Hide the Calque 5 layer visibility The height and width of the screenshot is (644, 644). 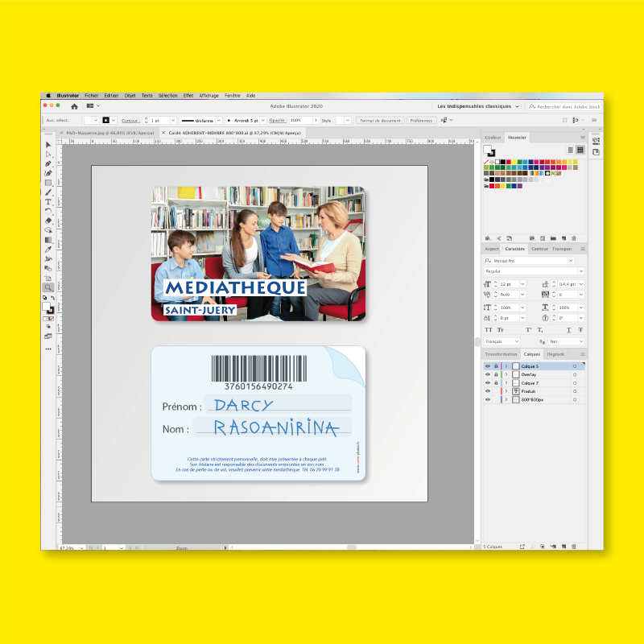pyautogui.click(x=487, y=366)
